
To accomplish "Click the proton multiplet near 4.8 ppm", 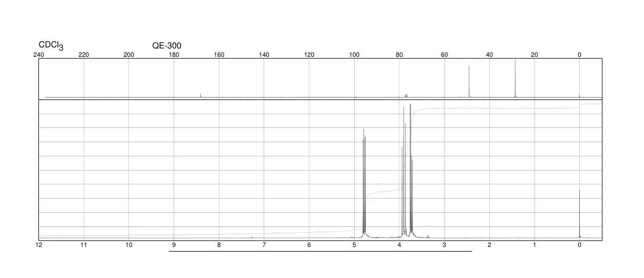I will pos(364,184).
